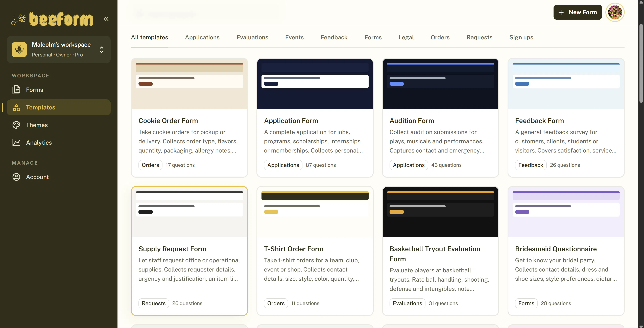Switch to the Forms tab
The height and width of the screenshot is (328, 644).
tap(373, 37)
